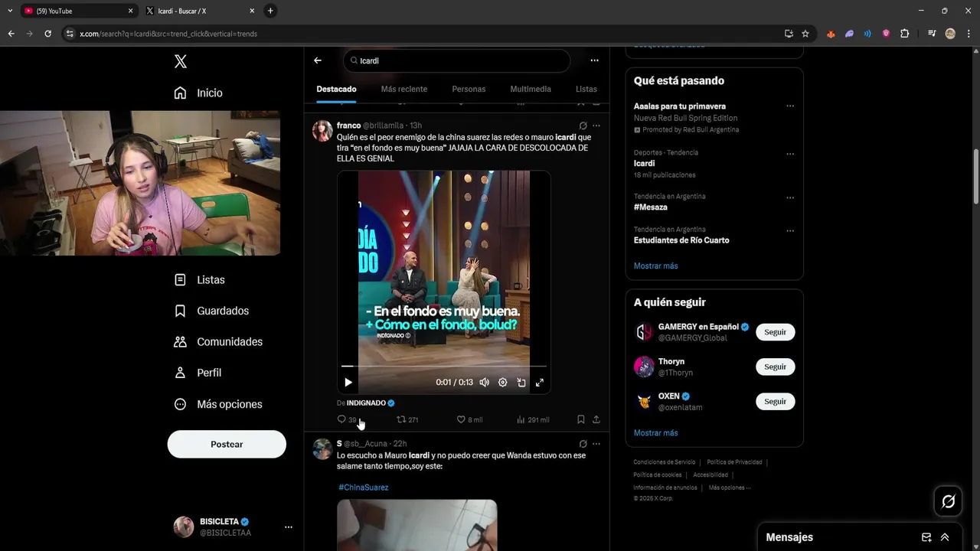Viewport: 980px width, 551px height.
Task: Open BISICLETA account menu dots
Action: coord(289,527)
